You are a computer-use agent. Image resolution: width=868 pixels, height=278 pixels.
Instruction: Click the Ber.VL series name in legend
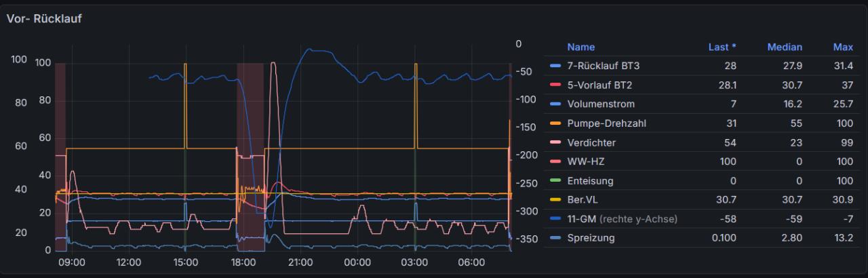pos(583,201)
